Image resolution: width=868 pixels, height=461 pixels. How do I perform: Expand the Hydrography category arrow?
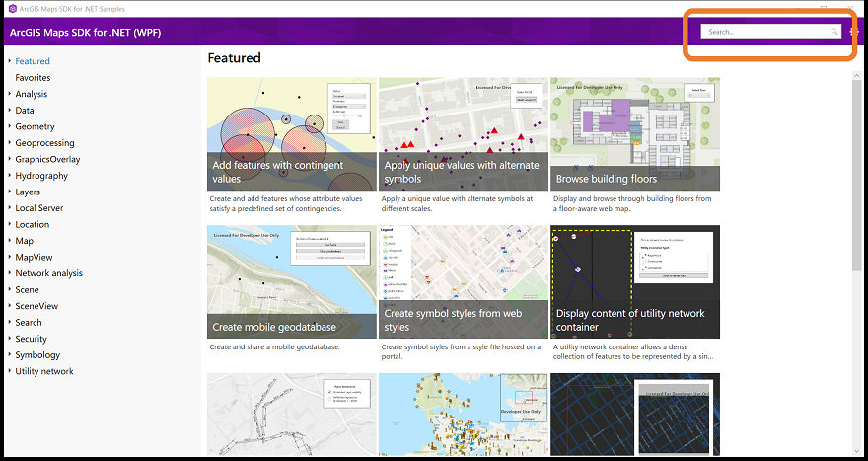click(10, 175)
